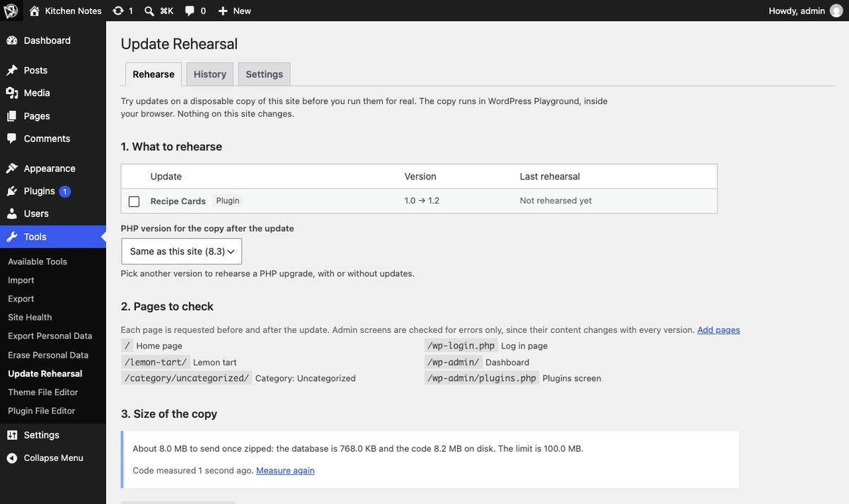The image size is (849, 504).
Task: Open Erase Personal Data submenu item
Action: point(48,355)
